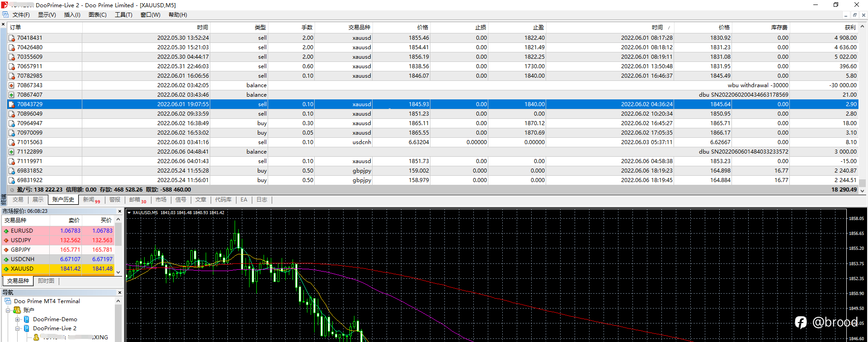The image size is (868, 342).
Task: Click down arrow of Market Watch scrollbar
Action: tap(118, 272)
